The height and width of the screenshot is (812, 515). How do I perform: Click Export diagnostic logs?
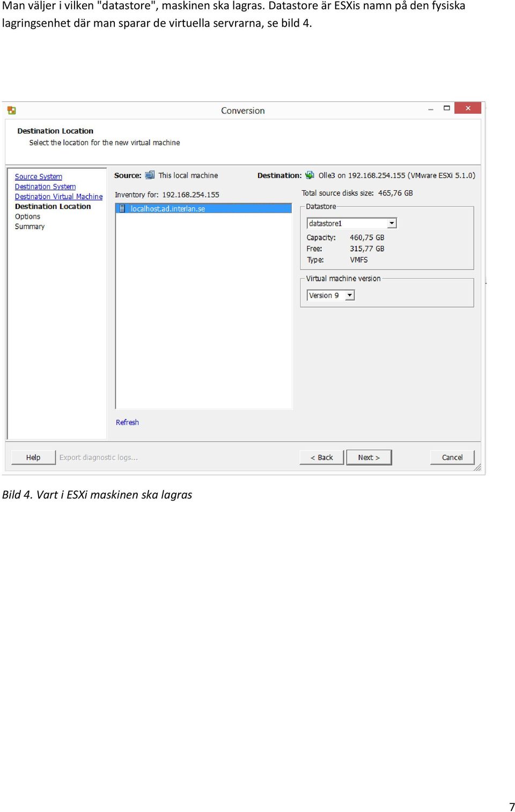[99, 457]
